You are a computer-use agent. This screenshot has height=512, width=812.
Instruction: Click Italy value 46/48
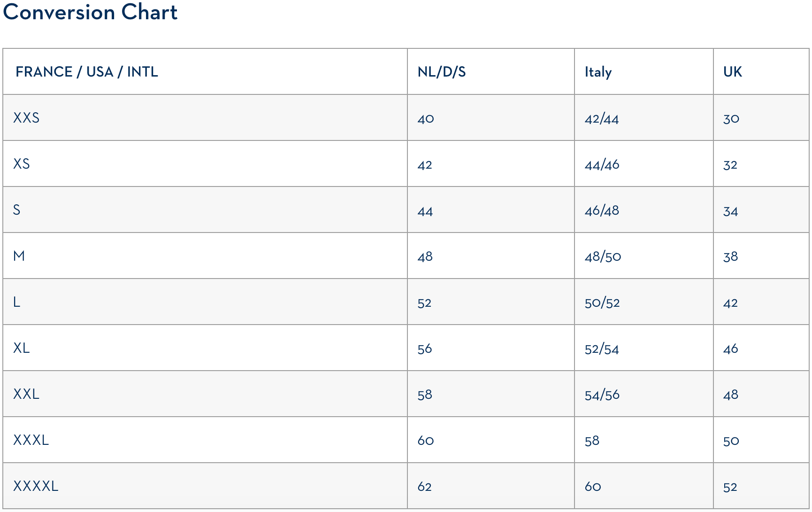[x=601, y=210]
